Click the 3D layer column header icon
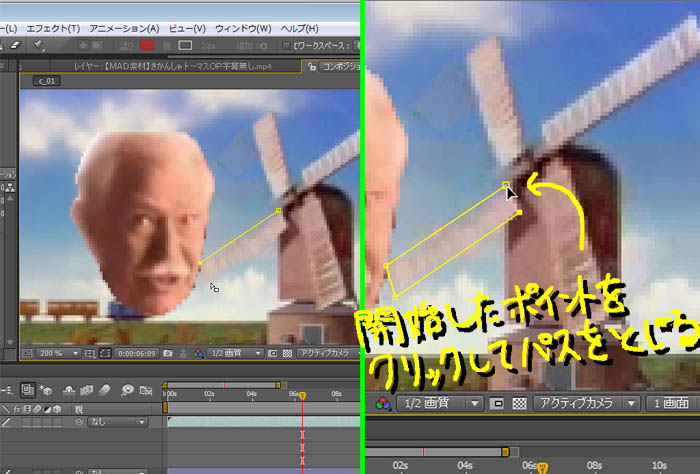 tap(57, 409)
